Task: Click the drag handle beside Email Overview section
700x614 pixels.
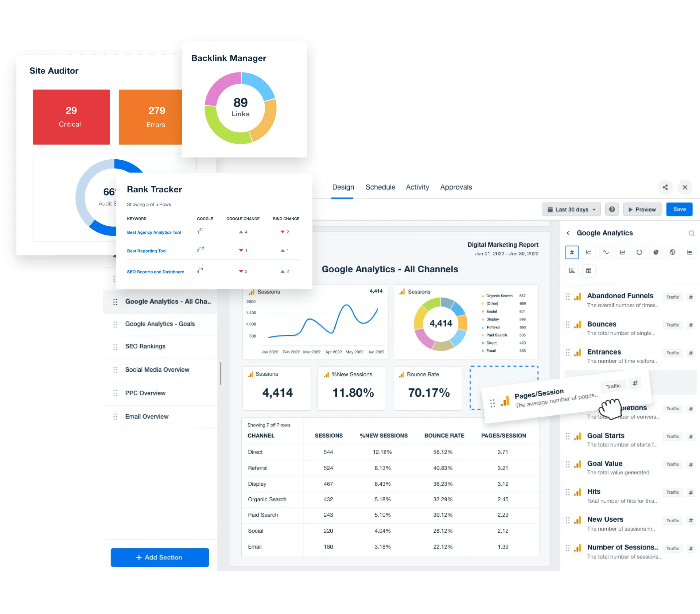Action: (115, 417)
